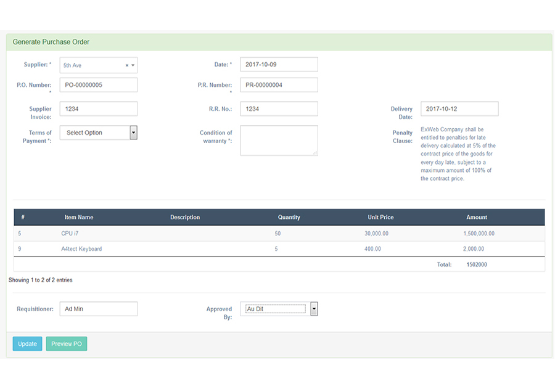This screenshot has width=555, height=392.
Task: Click the Requisitioner input field
Action: click(x=99, y=309)
